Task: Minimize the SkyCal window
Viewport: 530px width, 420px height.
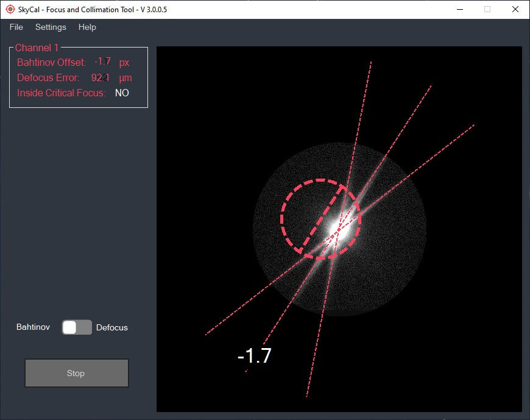Action: click(x=461, y=9)
